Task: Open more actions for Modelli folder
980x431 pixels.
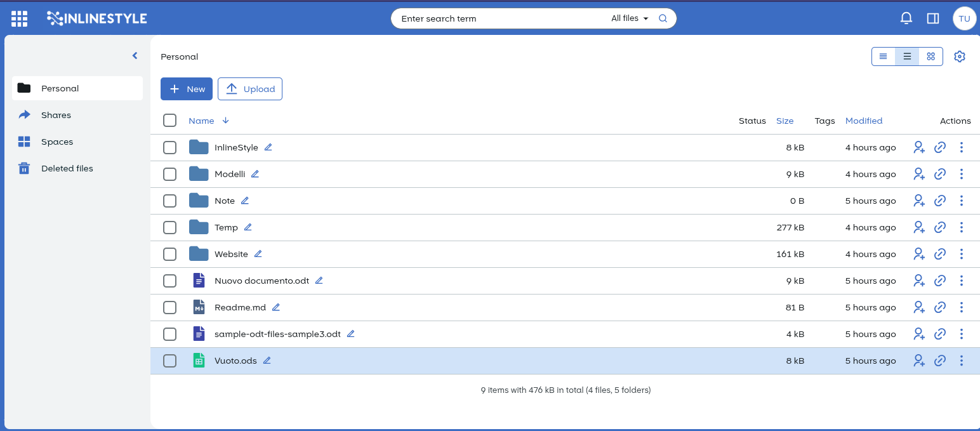Action: (x=961, y=174)
